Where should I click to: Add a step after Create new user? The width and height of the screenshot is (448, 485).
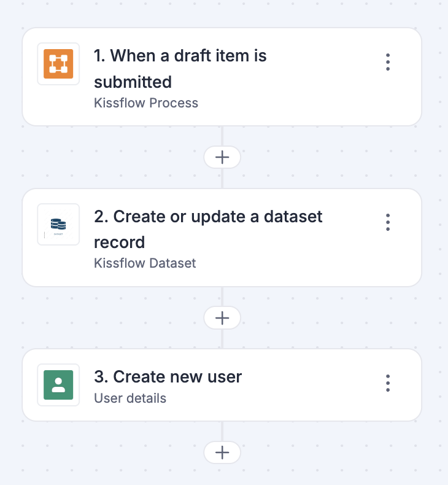pyautogui.click(x=222, y=453)
